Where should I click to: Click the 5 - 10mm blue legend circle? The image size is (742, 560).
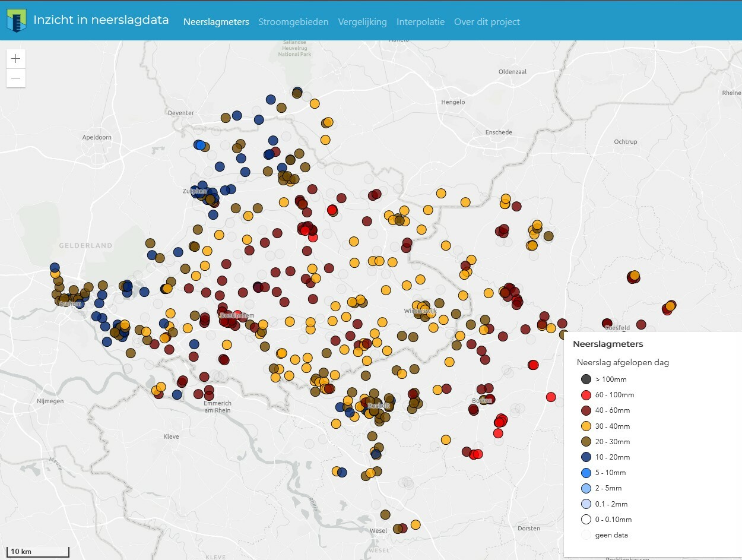point(586,473)
